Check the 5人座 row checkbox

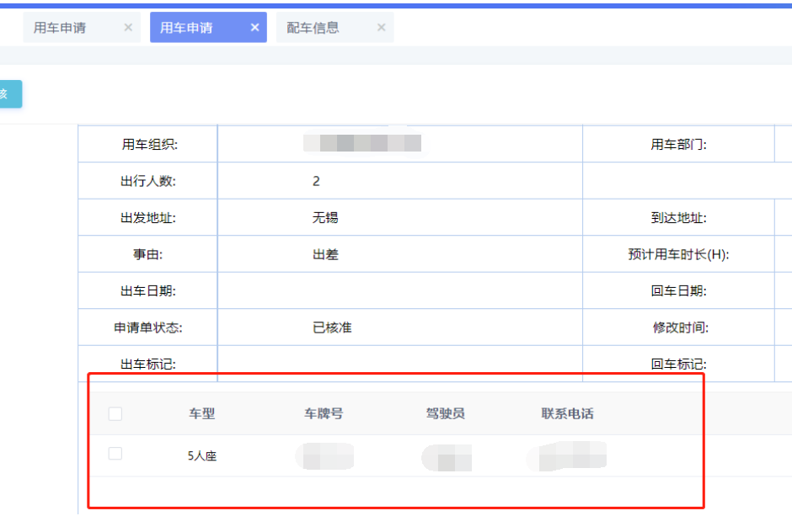point(115,453)
